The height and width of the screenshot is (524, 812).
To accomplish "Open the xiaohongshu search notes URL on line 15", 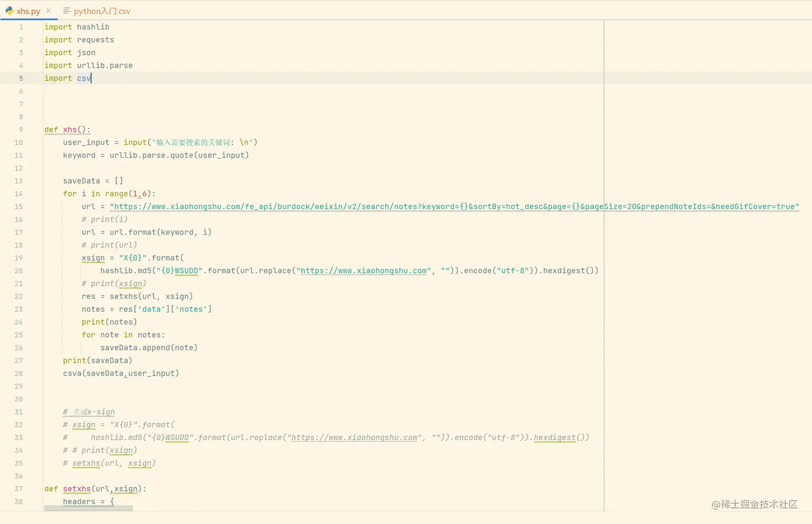I will [x=454, y=206].
